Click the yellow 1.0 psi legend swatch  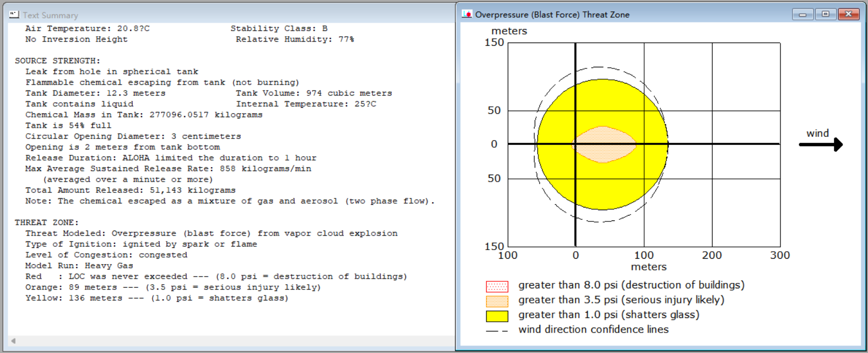497,316
